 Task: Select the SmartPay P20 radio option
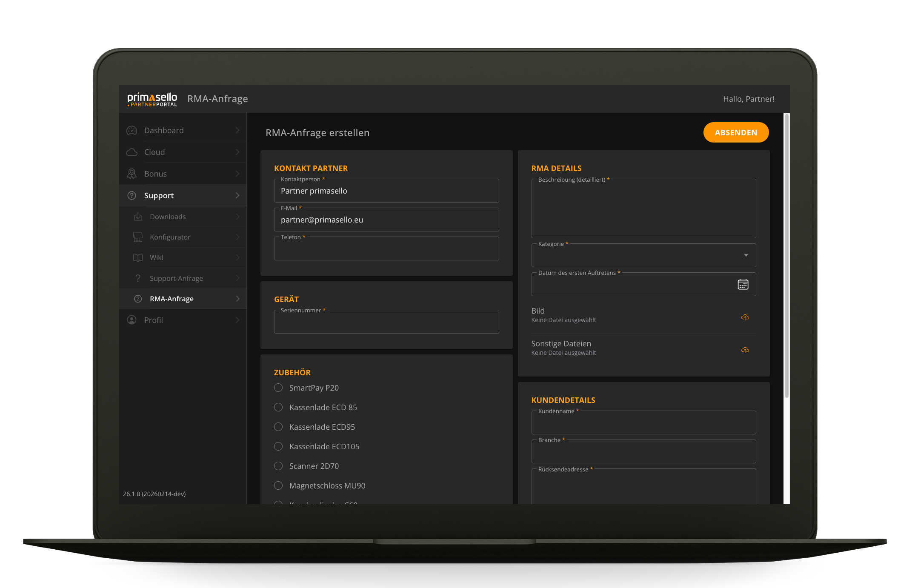(x=278, y=388)
